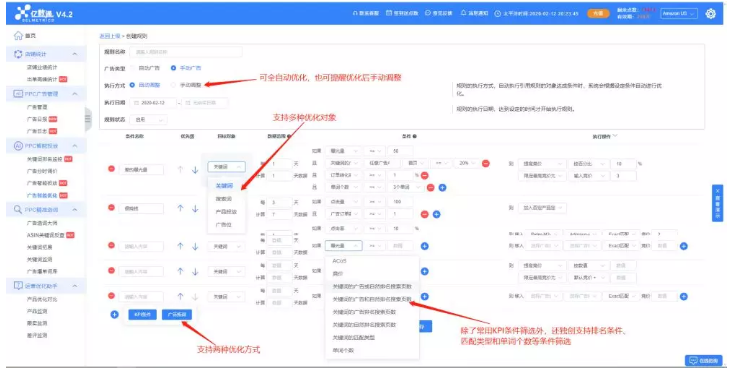Pick 关键词的匹配类型 from condition list
The height and width of the screenshot is (375, 736).
click(x=353, y=337)
